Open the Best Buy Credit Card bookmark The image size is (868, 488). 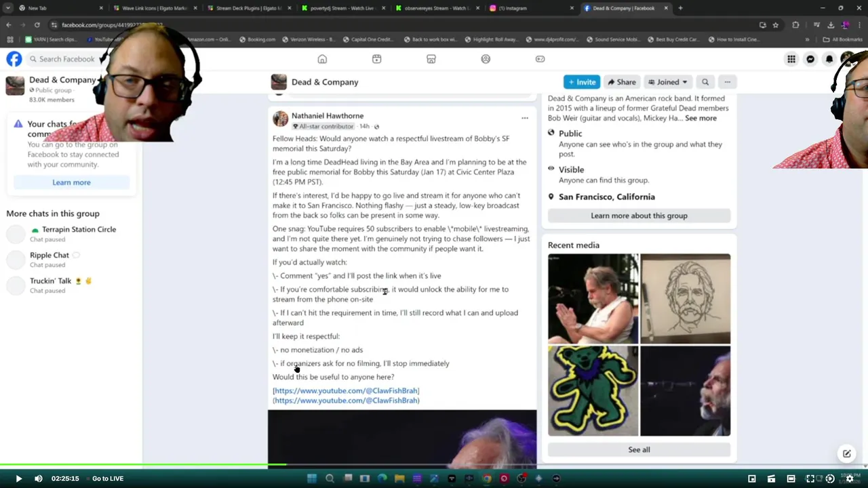pos(673,39)
